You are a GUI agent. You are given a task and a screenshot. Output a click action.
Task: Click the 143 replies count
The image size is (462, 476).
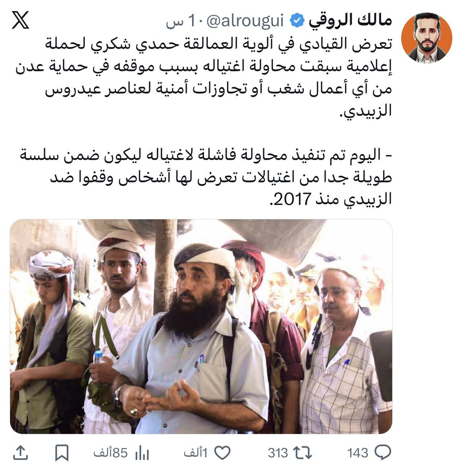358,453
